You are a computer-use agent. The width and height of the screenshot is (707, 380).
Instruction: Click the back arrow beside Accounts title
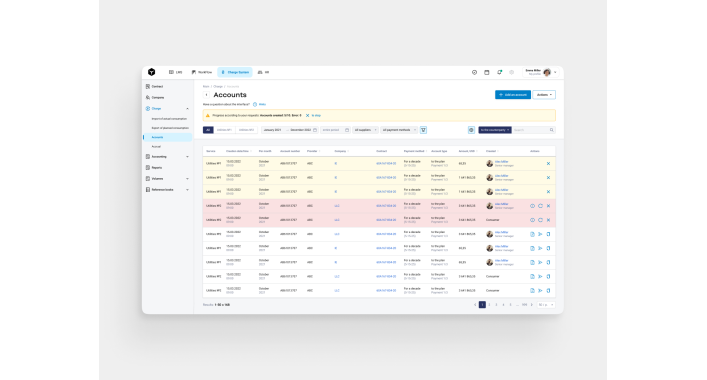point(207,95)
